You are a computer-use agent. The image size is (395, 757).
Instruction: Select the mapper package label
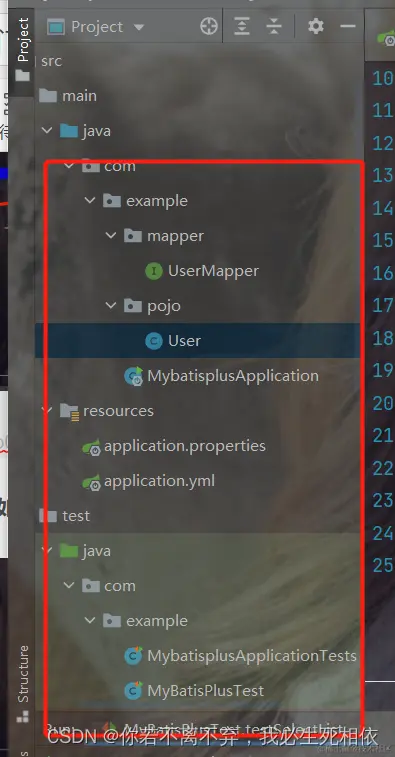(x=175, y=236)
